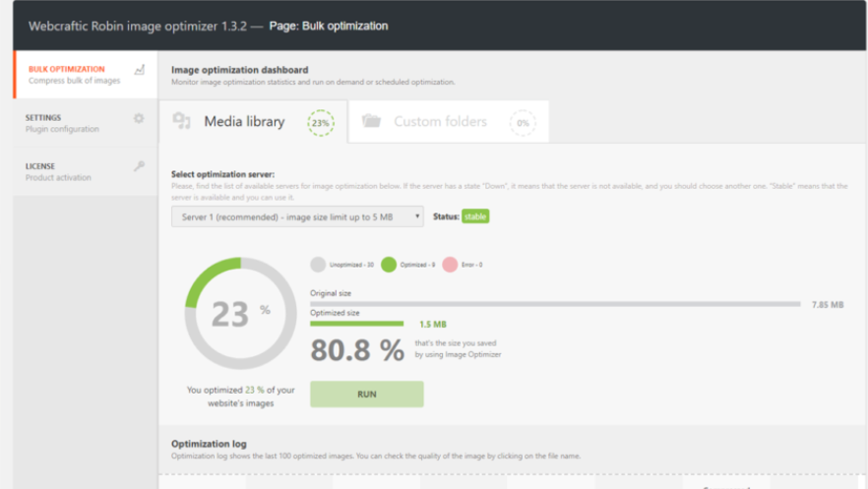This screenshot has height=489, width=868.
Task: Click the 'Page: Bulk optimization' header title
Action: pos(329,26)
